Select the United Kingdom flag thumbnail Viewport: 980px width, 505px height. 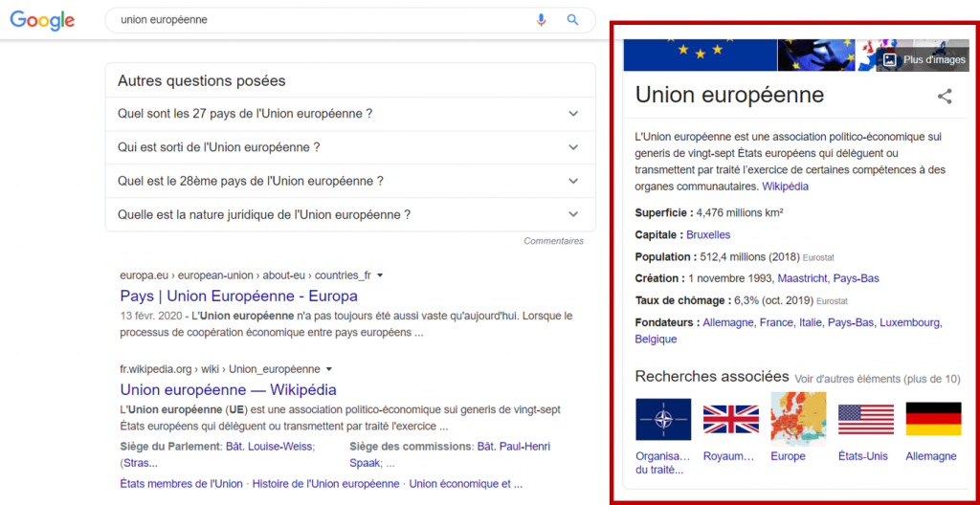[730, 419]
